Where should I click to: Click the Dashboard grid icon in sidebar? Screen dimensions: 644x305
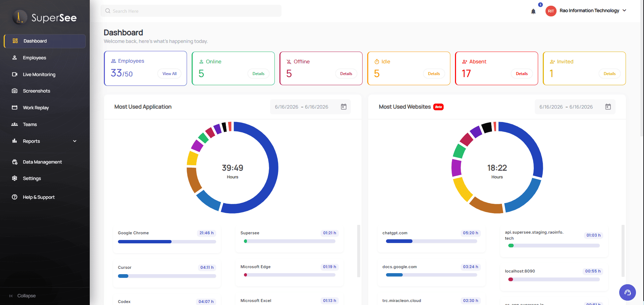coord(15,41)
